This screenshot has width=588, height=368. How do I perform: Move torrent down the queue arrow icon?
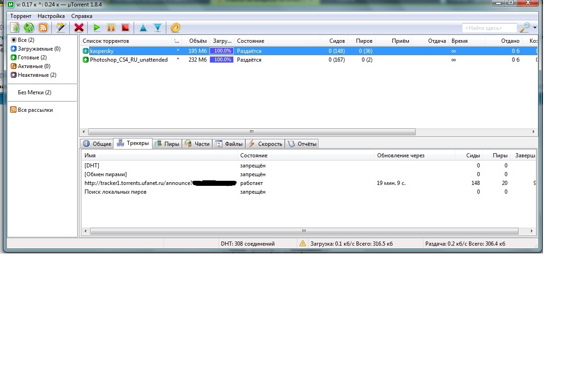pos(158,28)
